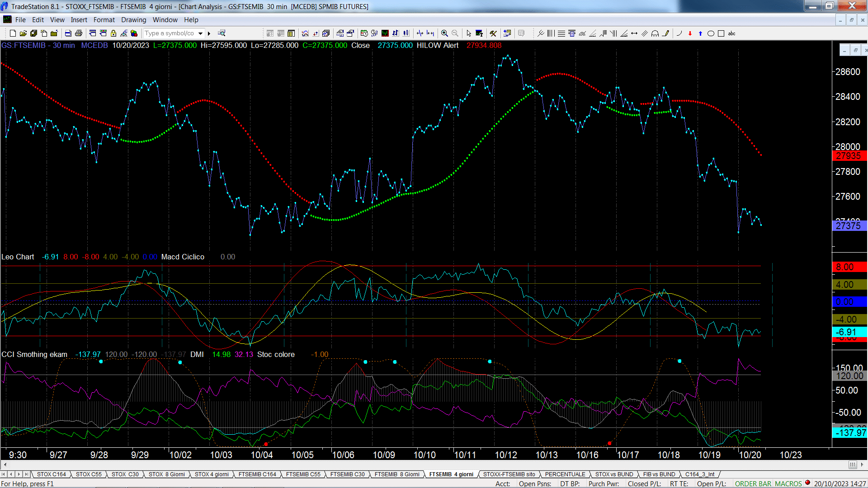Click into the Type a symbol field
868x488 pixels.
(170, 33)
